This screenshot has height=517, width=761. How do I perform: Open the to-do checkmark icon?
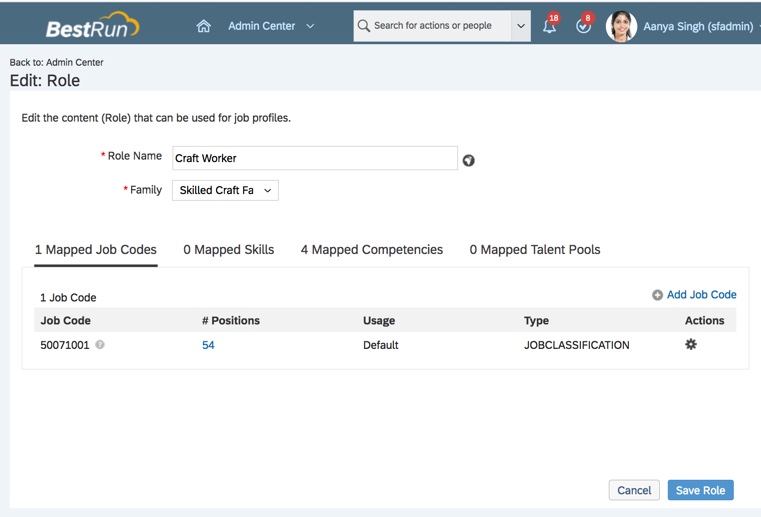tap(584, 27)
